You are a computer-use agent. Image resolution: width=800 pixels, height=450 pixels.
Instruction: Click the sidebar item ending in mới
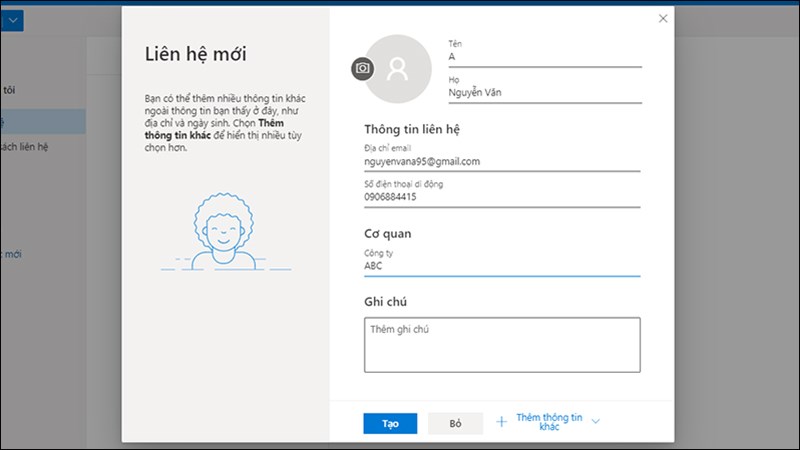(x=12, y=255)
